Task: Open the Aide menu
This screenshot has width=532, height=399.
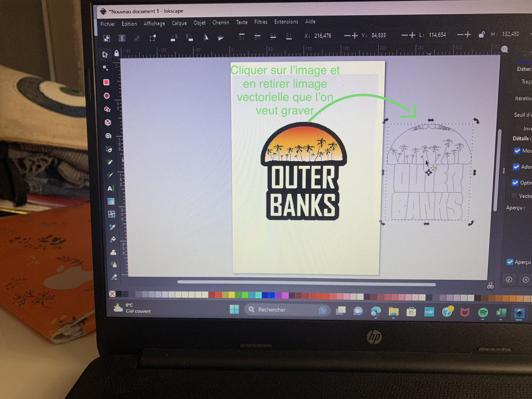Action: (x=310, y=21)
